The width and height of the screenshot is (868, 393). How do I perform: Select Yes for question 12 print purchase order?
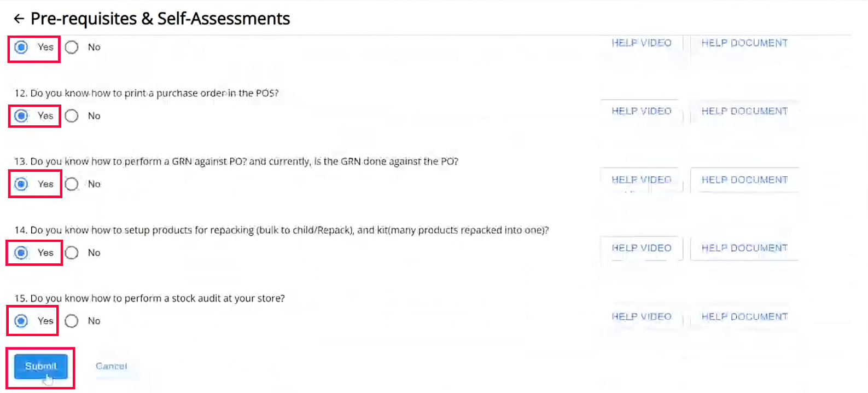point(21,116)
